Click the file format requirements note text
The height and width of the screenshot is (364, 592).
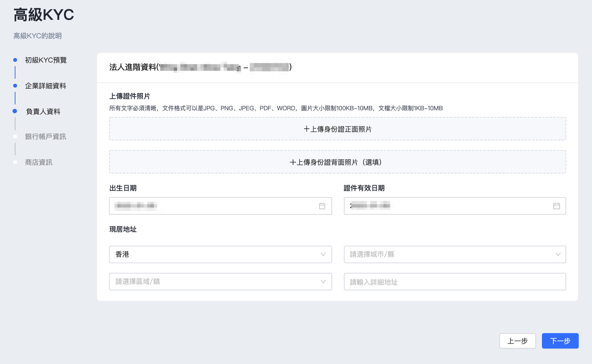click(276, 108)
